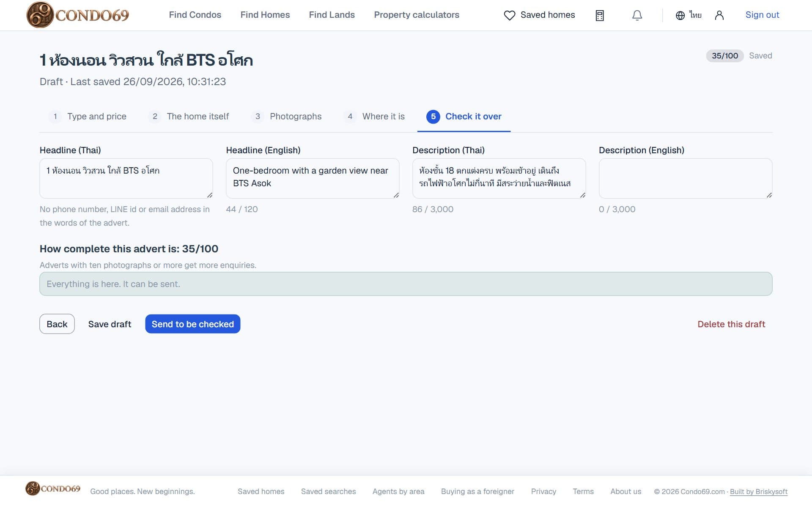Click footer Condo69 logo
Image resolution: width=812 pixels, height=508 pixels.
53,489
